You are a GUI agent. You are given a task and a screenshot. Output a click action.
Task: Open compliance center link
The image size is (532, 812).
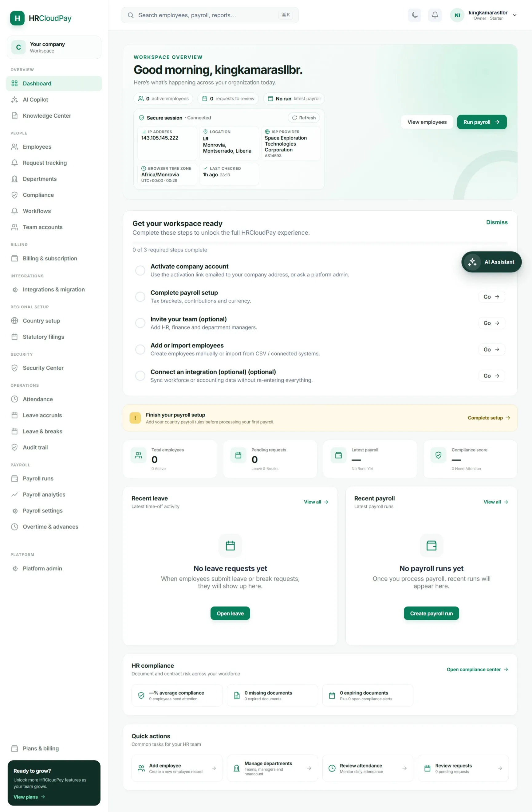click(477, 670)
